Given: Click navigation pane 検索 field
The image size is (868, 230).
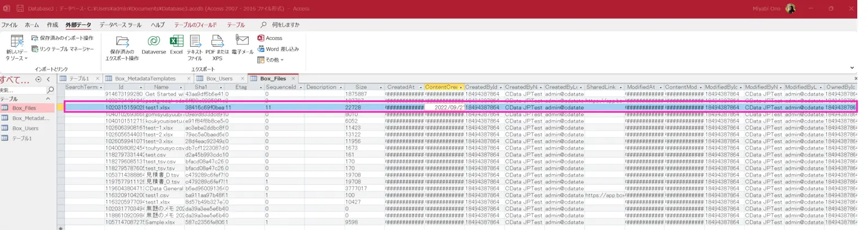Looking at the screenshot, I should point(23,90).
